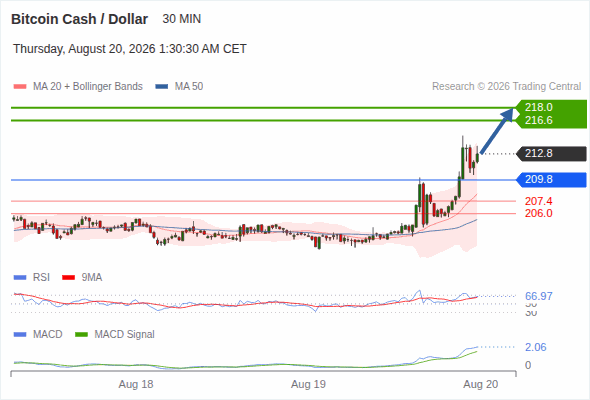The image size is (590, 400).
Task: Click the MACD Signal green legend swatch
Action: pos(81,335)
